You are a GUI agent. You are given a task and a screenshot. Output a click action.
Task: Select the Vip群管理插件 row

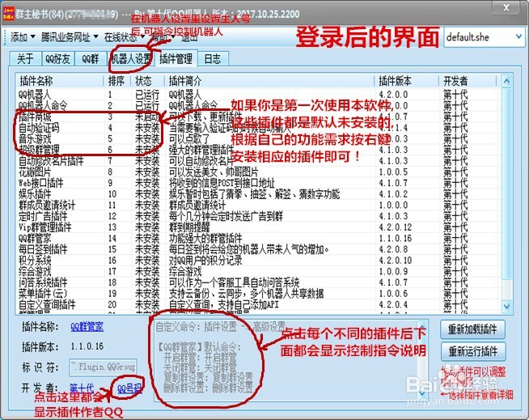coord(258,227)
